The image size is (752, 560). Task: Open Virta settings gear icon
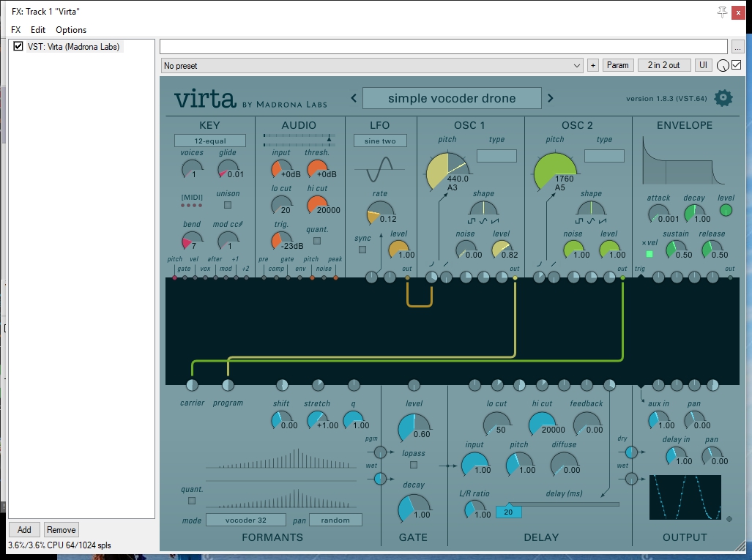pyautogui.click(x=723, y=98)
